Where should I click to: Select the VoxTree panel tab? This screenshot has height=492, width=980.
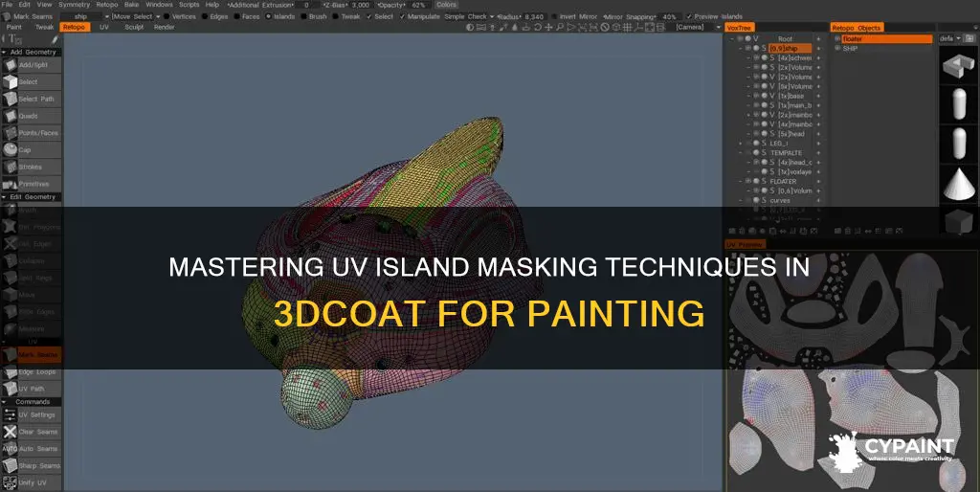[740, 28]
